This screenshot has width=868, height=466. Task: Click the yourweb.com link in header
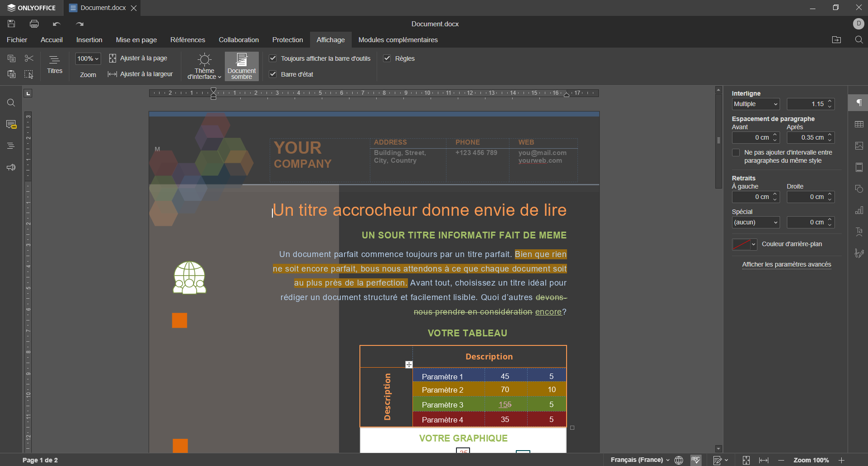540,160
